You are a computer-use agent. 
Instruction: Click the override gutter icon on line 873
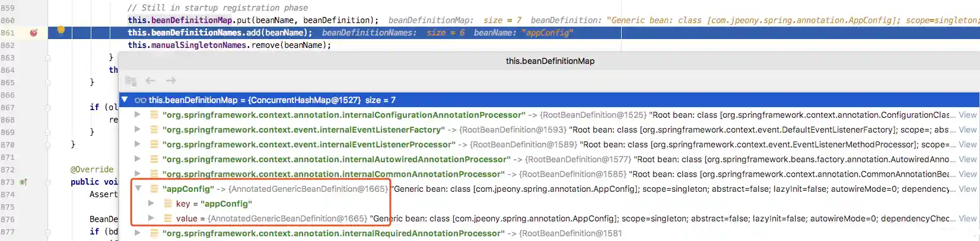(23, 182)
